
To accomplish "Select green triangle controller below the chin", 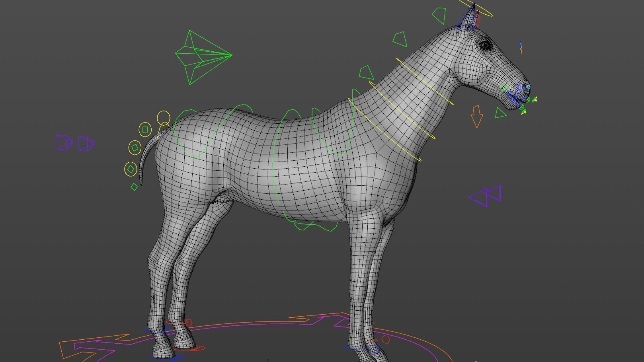I will click(501, 113).
